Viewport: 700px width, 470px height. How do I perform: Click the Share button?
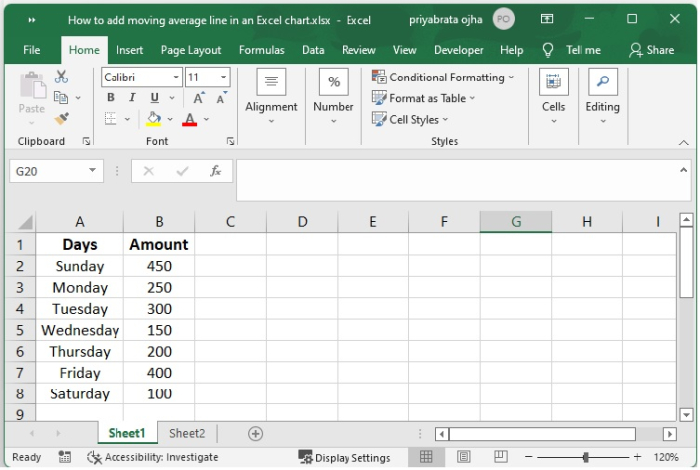651,50
